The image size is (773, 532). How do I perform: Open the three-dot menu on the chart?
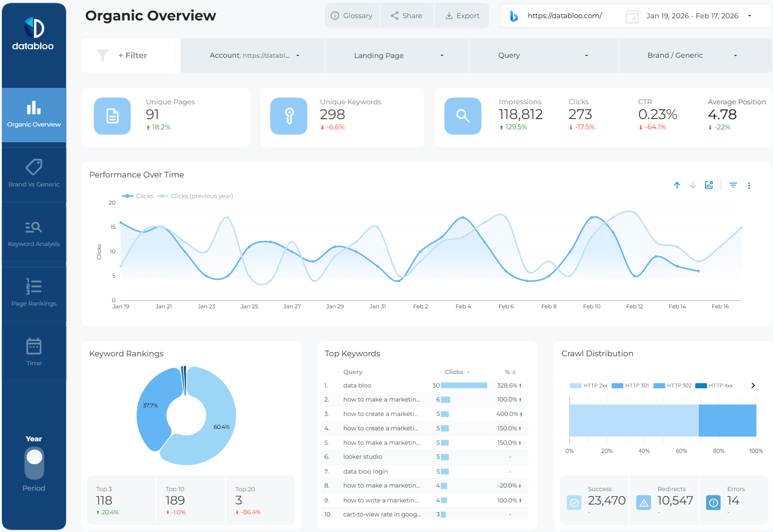click(x=750, y=185)
